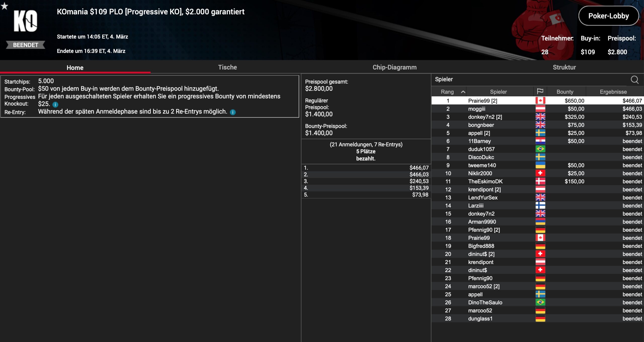The width and height of the screenshot is (644, 342).
Task: Click the favorite star icon
Action: (5, 6)
